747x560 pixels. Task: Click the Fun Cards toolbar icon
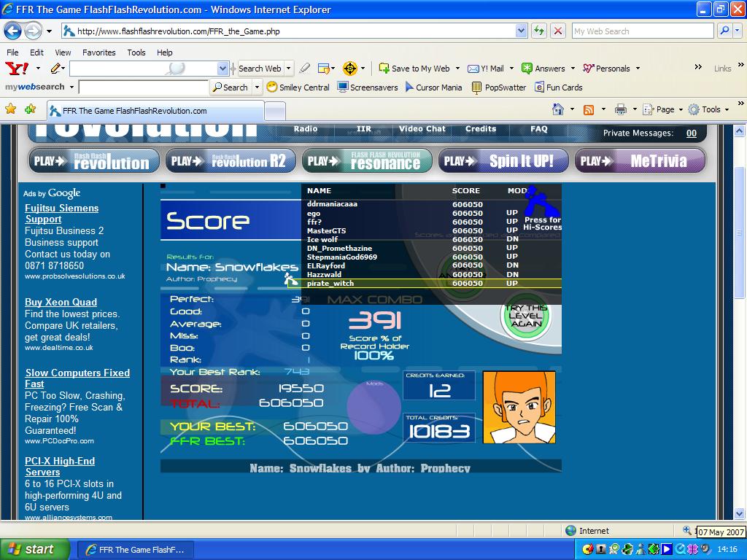(x=539, y=87)
